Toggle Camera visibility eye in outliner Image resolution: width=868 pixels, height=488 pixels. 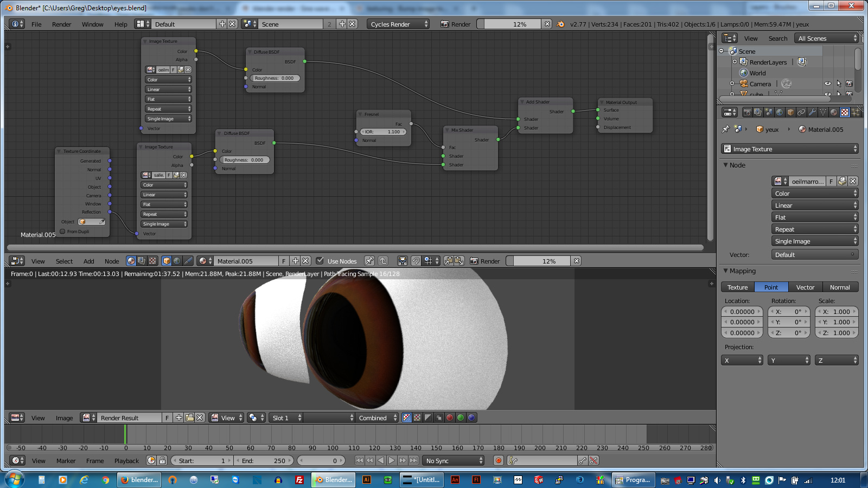point(828,84)
